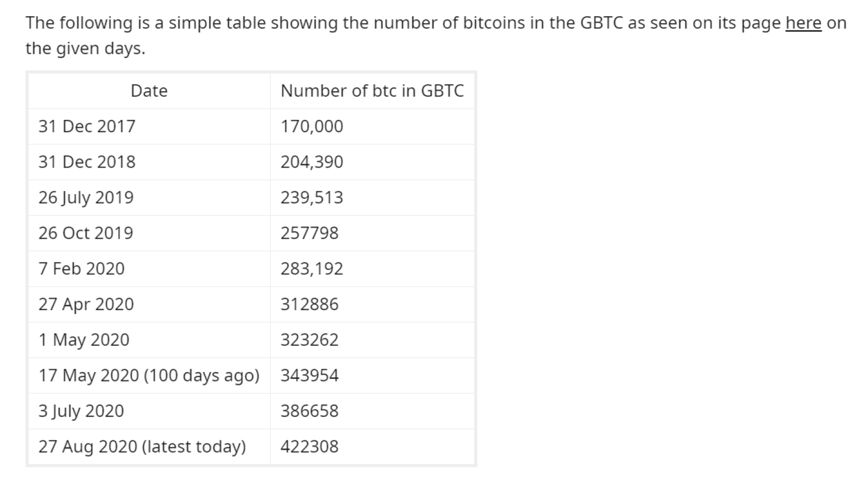Select the 17 May 2020 (100 days ago) cell
The image size is (868, 488).
click(149, 376)
